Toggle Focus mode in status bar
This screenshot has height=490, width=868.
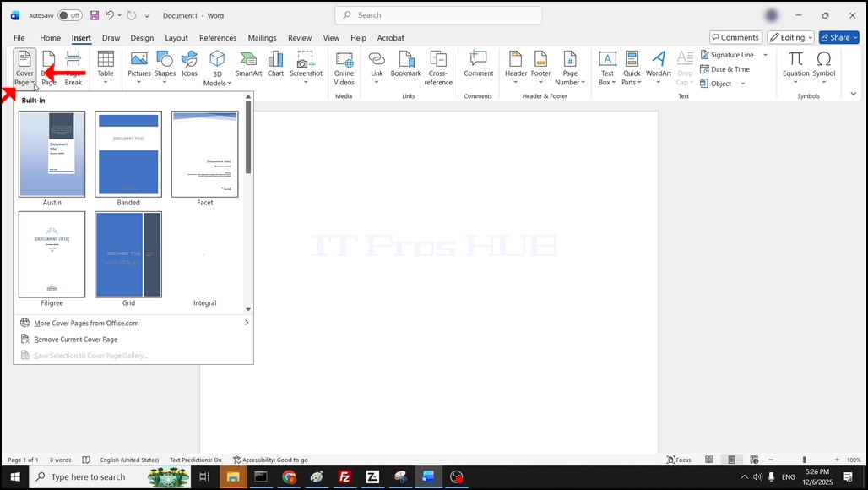pyautogui.click(x=679, y=460)
